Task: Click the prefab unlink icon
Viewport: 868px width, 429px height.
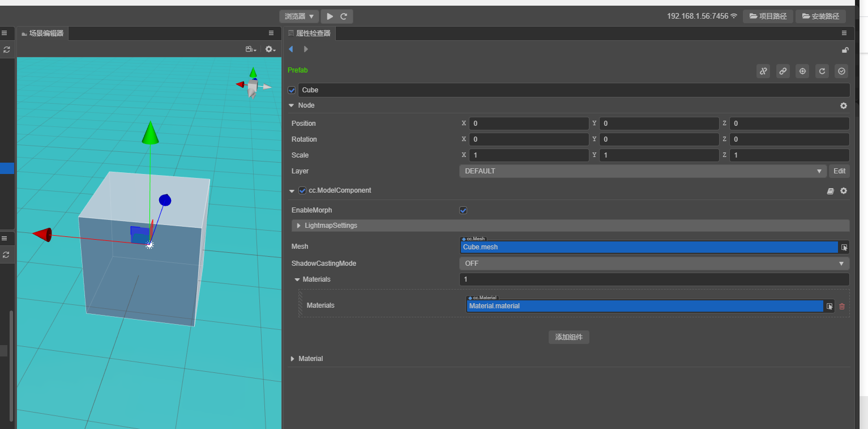Action: pyautogui.click(x=763, y=71)
